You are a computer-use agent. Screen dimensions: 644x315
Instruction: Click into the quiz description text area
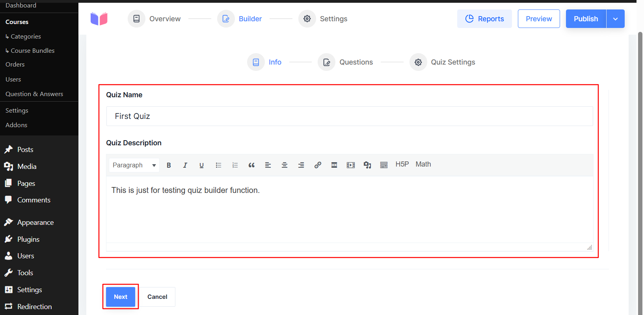(350, 209)
